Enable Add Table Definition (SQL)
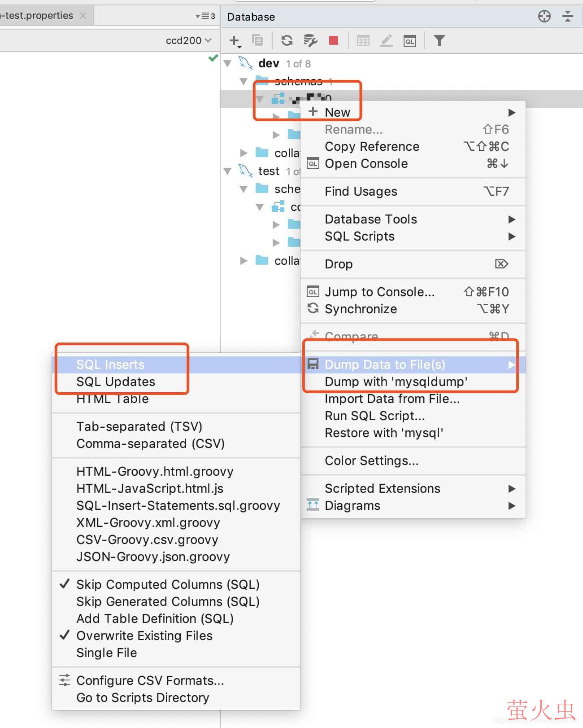The image size is (583, 728). click(x=176, y=618)
